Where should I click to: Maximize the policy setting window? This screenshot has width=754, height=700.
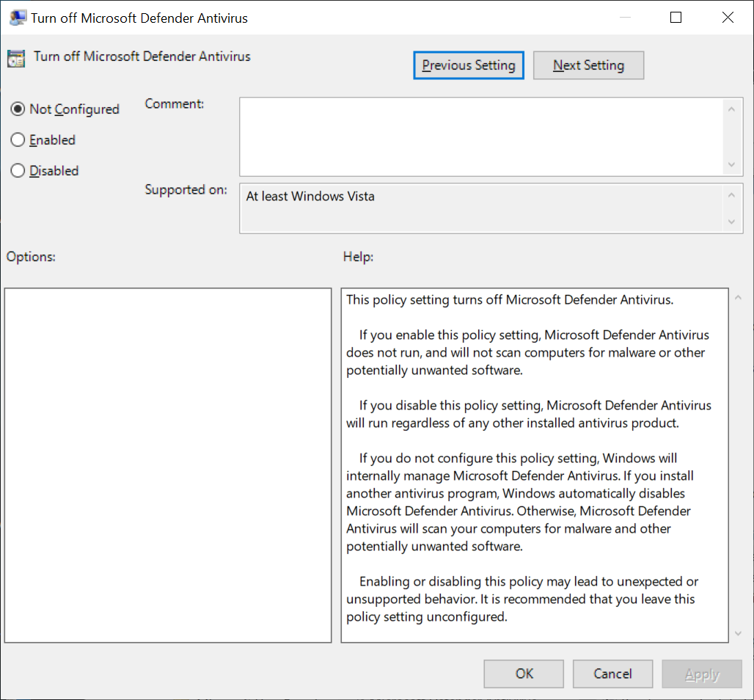point(676,18)
